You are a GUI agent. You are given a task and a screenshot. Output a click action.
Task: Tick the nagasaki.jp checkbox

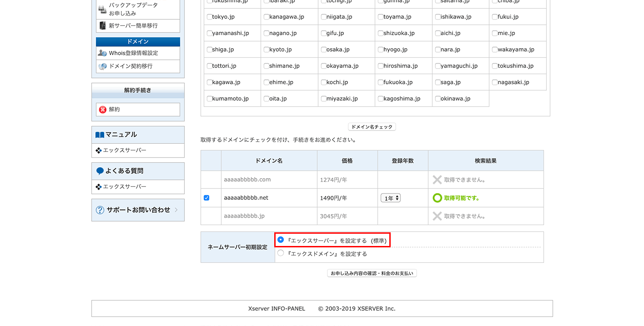tap(494, 82)
